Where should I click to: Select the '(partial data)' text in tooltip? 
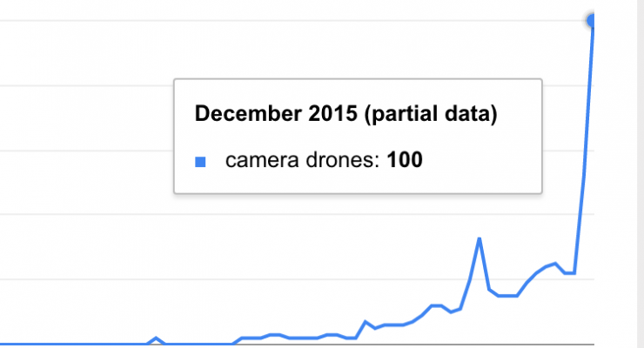[431, 114]
